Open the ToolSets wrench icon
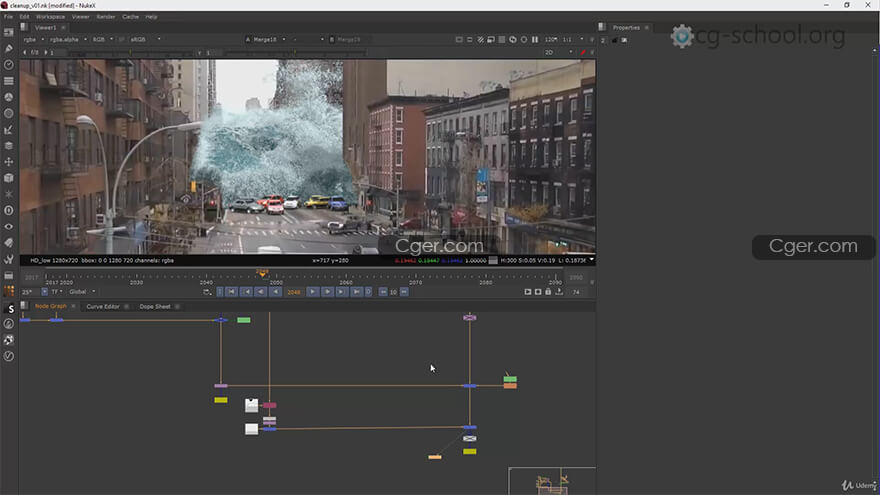This screenshot has width=880, height=495. (x=8, y=259)
